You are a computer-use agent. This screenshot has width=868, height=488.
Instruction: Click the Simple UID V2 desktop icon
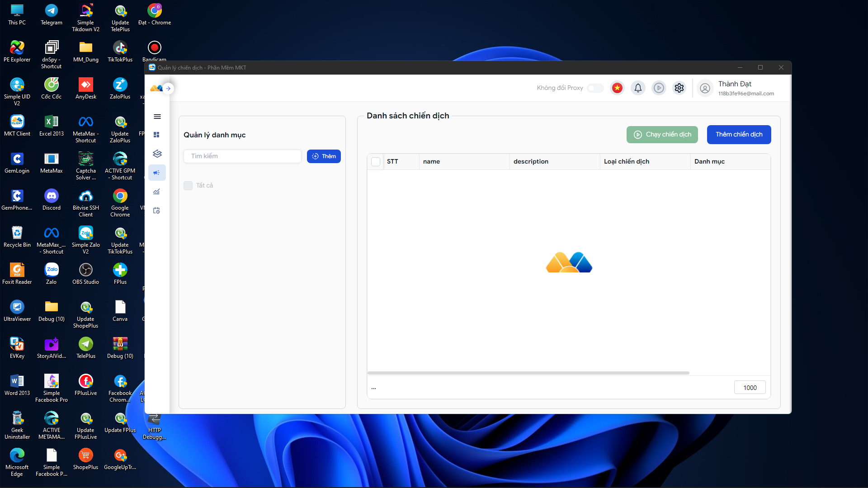17,92
